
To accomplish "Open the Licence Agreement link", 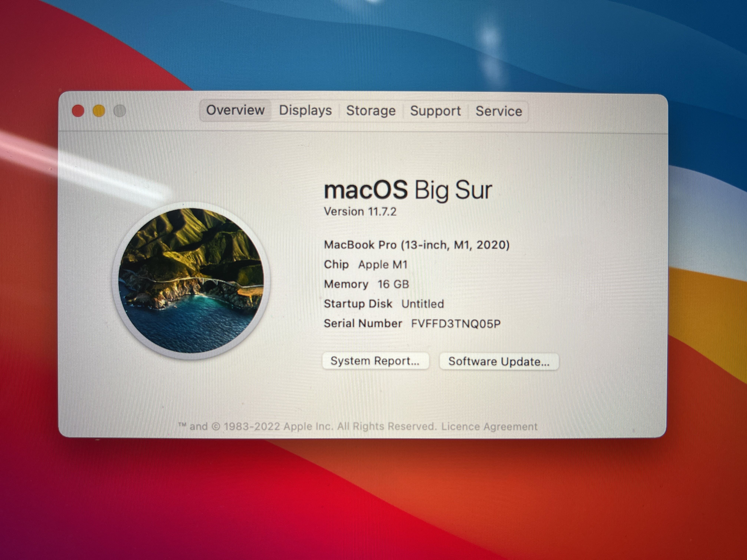I will click(489, 427).
